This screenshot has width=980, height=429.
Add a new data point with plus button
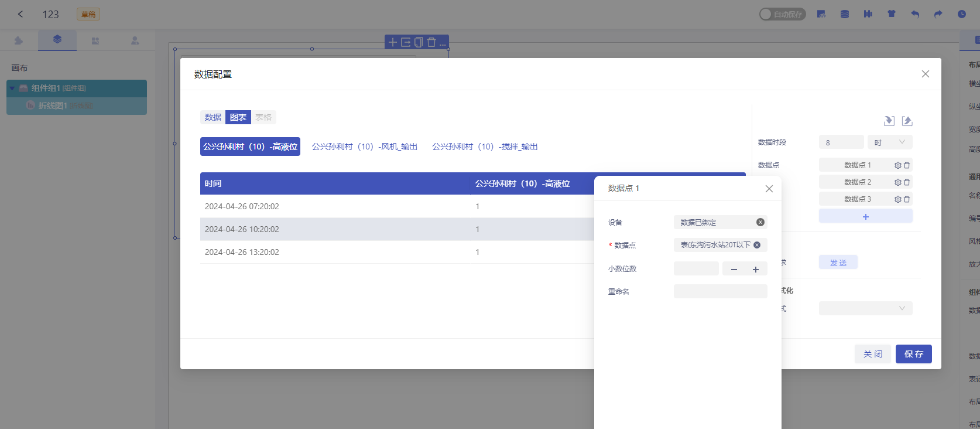pos(866,216)
